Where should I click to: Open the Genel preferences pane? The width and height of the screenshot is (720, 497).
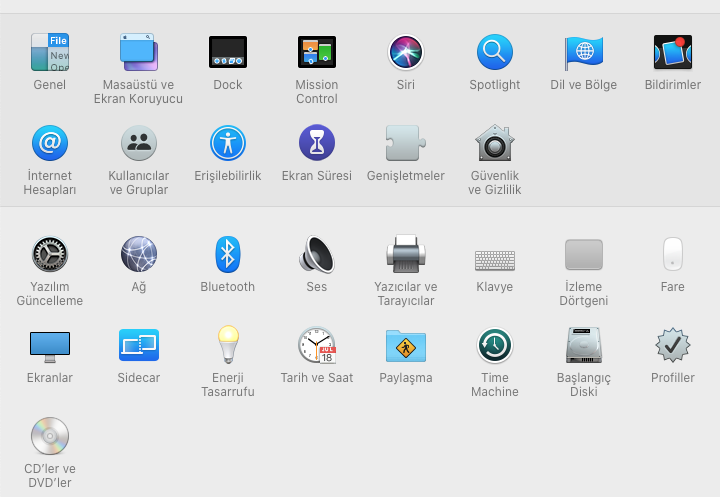point(50,52)
